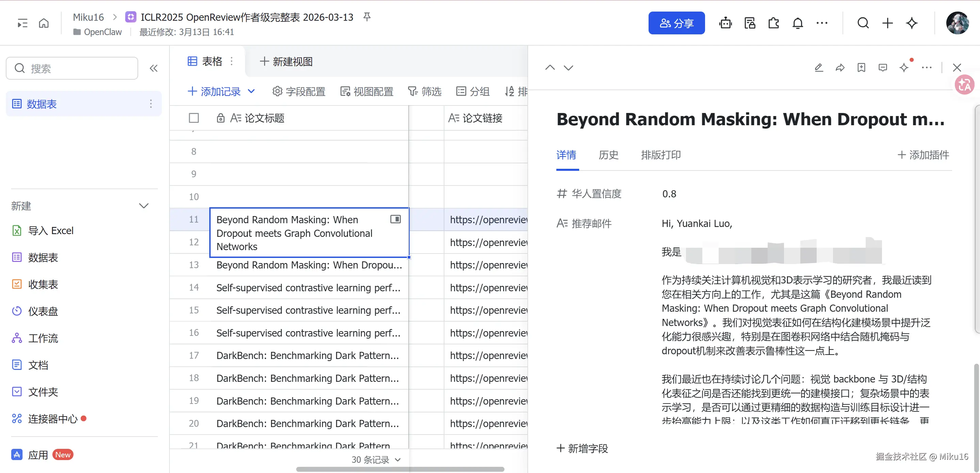Click the arrow share icon in the detail panel
This screenshot has height=473, width=980.
(840, 68)
